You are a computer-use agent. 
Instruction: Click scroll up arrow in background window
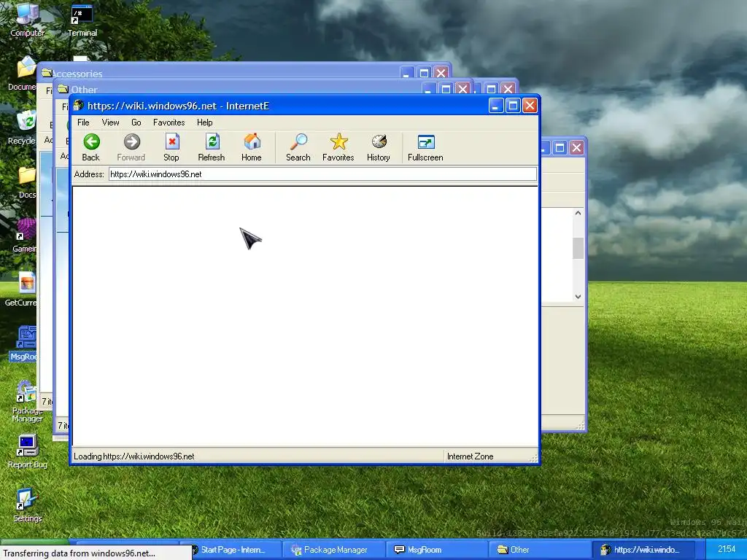click(578, 213)
